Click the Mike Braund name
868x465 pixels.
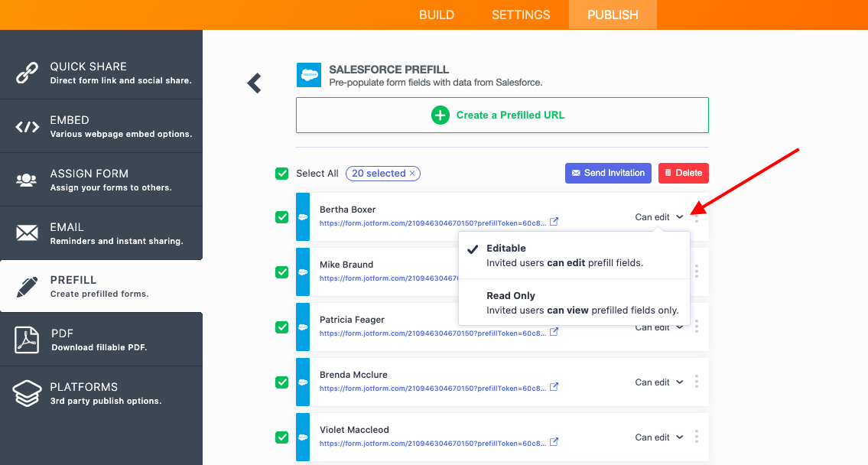click(x=346, y=264)
